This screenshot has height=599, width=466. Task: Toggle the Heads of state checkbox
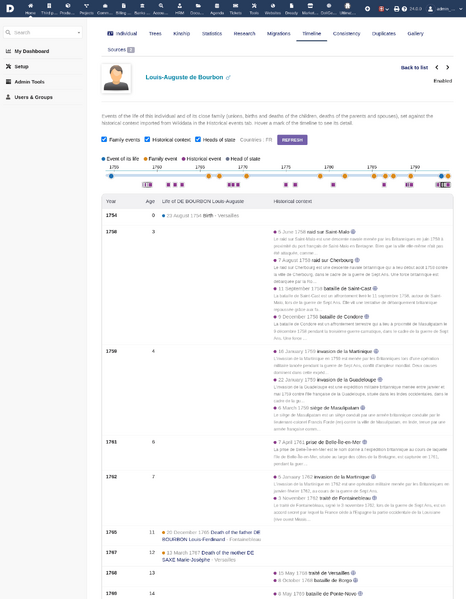198,139
